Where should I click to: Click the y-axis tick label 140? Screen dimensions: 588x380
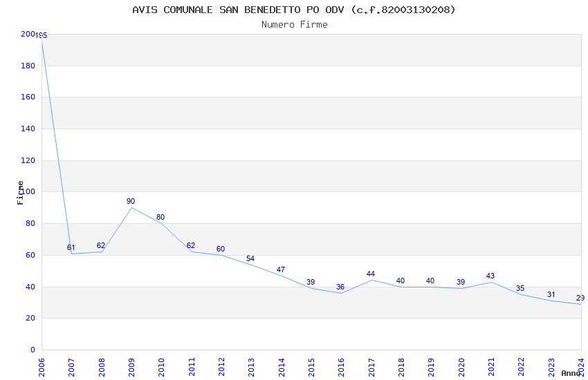pos(28,129)
